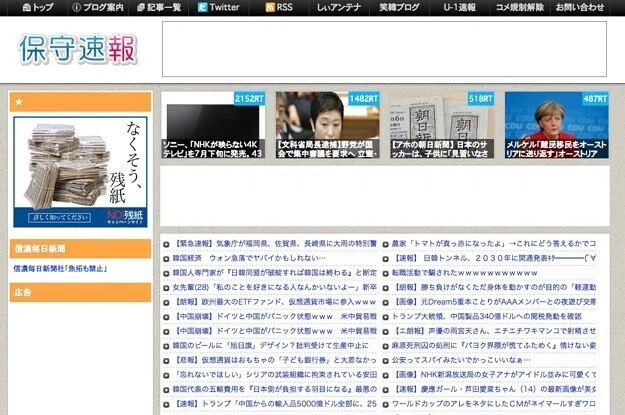
Task: Open the 記事一覧 menu item
Action: (x=159, y=7)
